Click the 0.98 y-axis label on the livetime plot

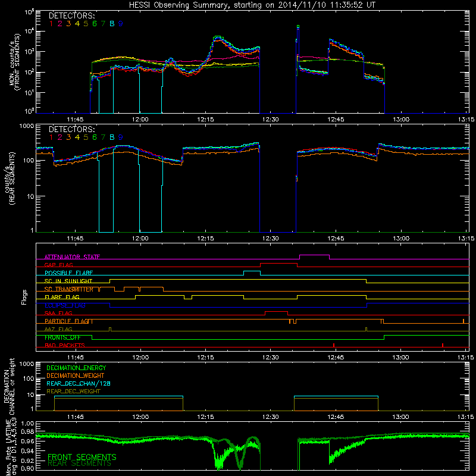27,432
